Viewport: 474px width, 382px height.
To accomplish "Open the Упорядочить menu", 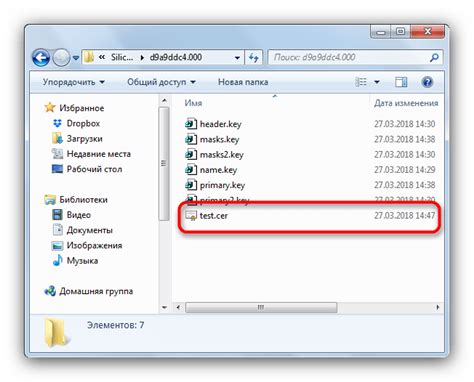I will (74, 82).
